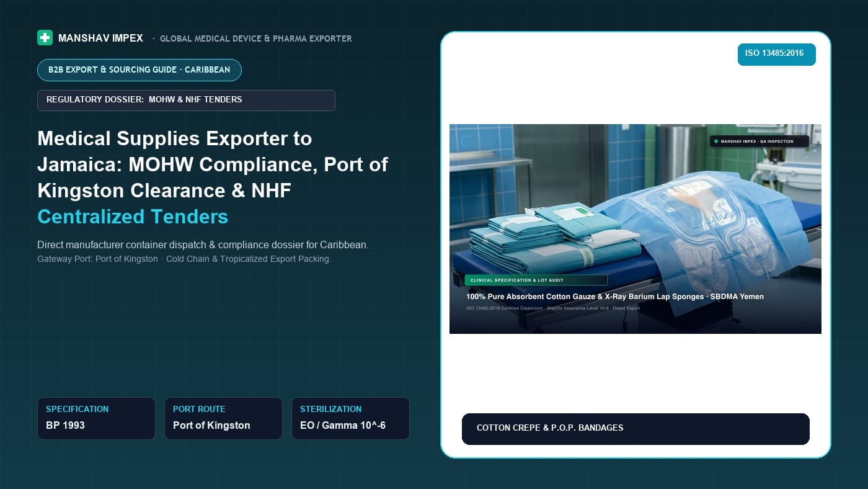Viewport: 868px width, 489px height.
Task: Select the Cotton Crepe & P.O.P. Bandages bar
Action: coord(635,429)
